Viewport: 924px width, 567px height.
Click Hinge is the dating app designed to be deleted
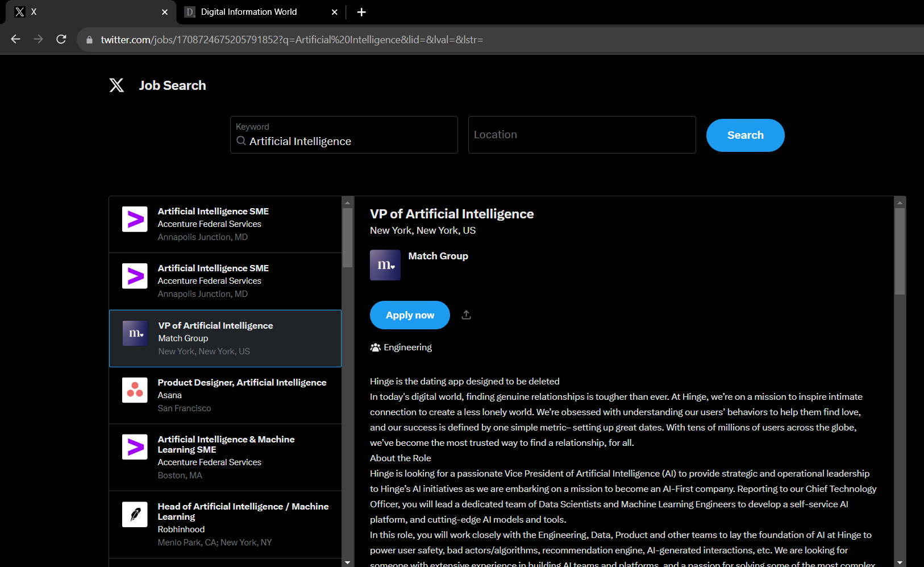click(465, 381)
